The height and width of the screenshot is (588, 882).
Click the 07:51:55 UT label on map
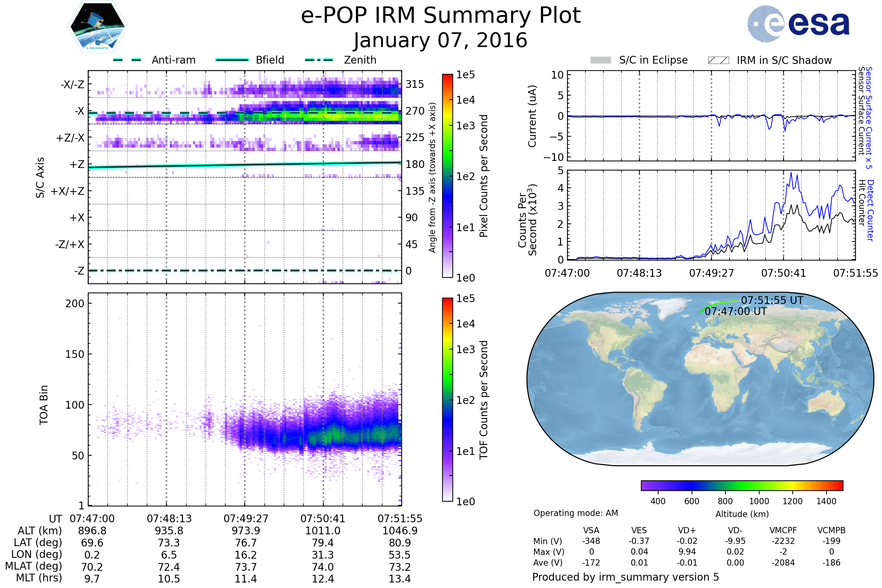tap(772, 300)
